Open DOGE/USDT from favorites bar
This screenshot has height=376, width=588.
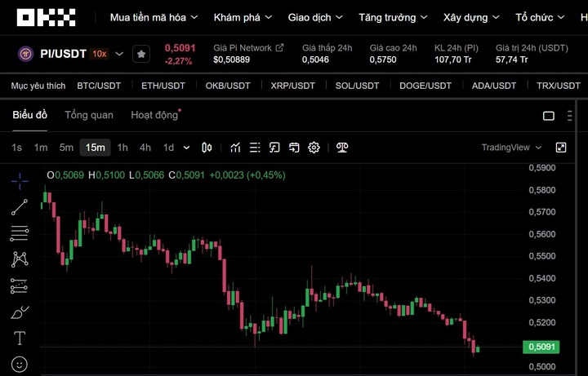(425, 86)
